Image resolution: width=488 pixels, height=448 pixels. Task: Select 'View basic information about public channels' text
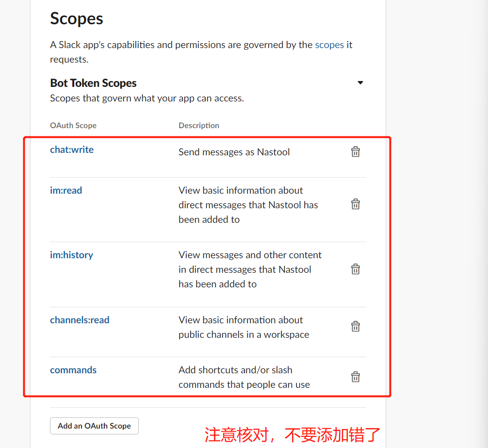pyautogui.click(x=244, y=327)
